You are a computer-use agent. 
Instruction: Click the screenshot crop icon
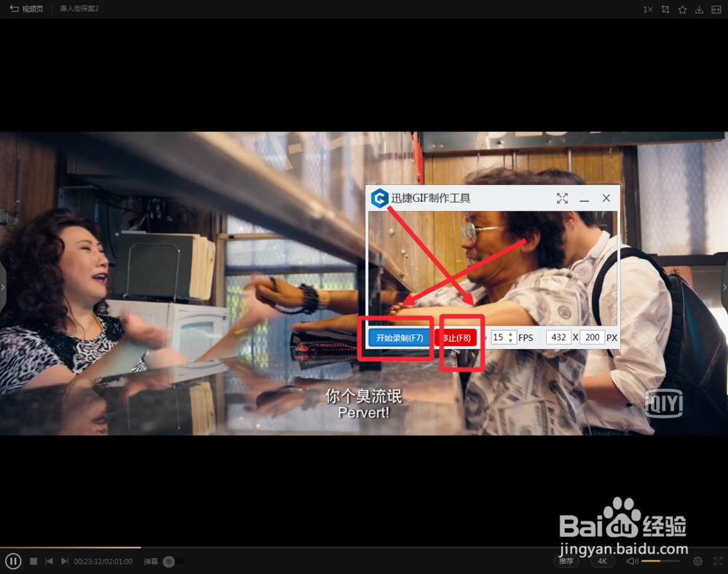(665, 9)
